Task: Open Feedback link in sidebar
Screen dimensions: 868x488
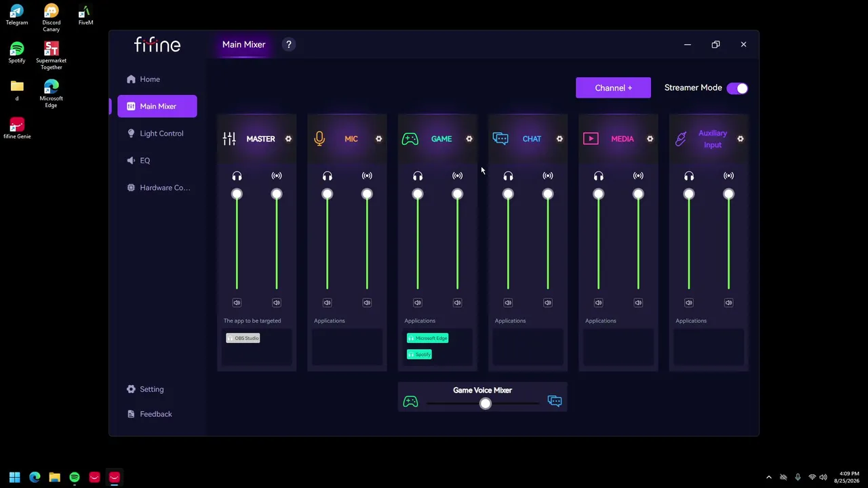Action: click(149, 414)
